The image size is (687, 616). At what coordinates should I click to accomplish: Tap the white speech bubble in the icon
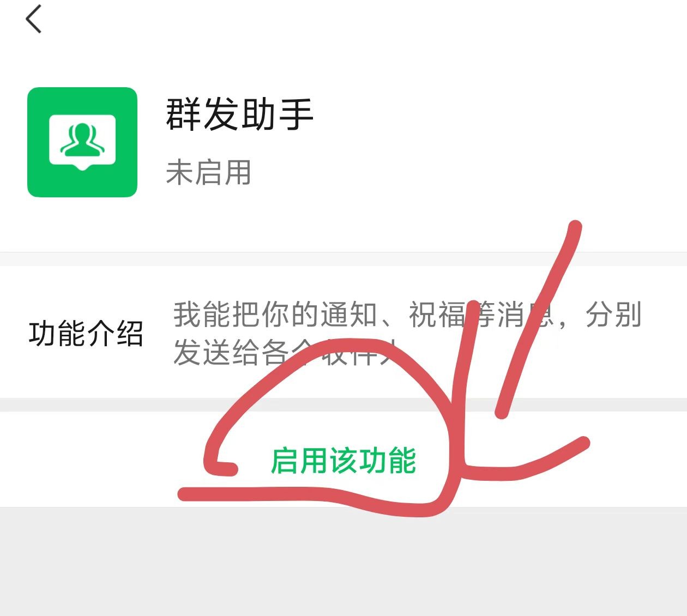click(x=82, y=142)
